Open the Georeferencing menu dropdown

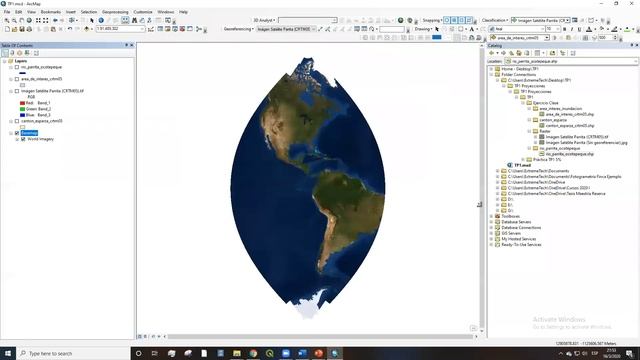239,29
